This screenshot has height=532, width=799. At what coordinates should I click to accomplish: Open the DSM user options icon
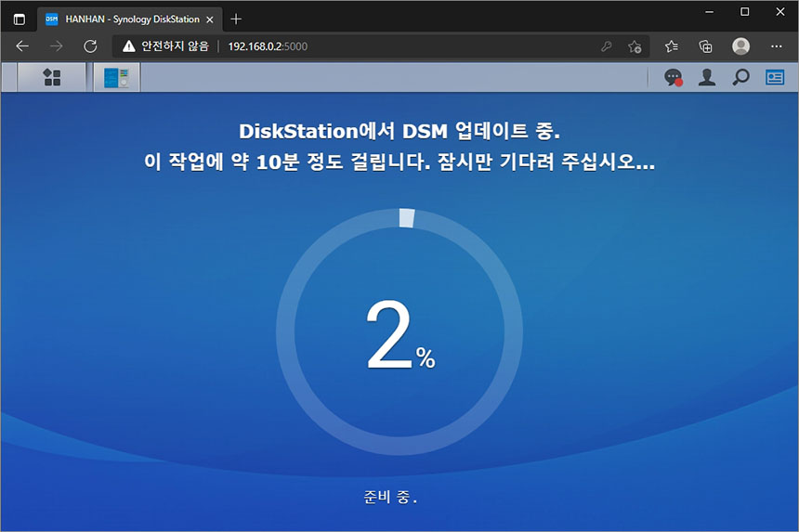point(707,77)
